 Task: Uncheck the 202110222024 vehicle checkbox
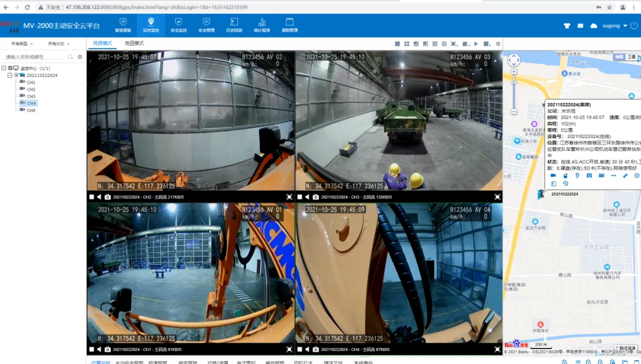click(16, 75)
